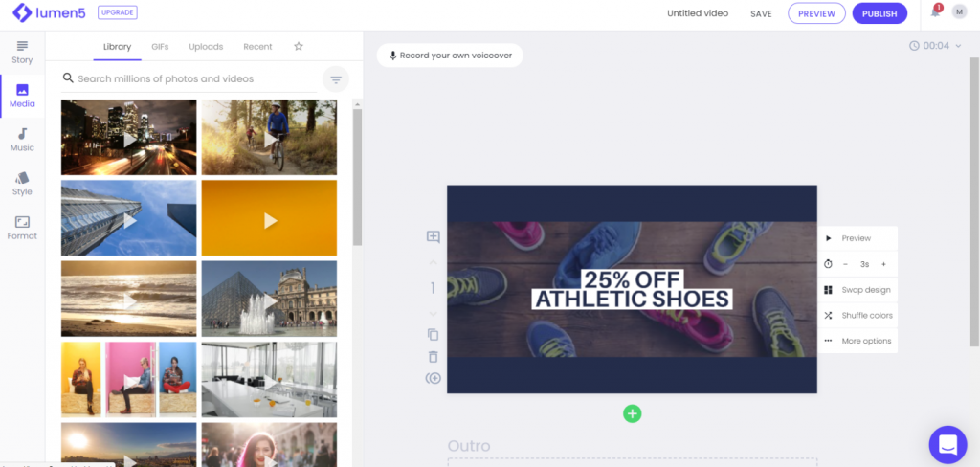Select the ocean waves beach thumbnail
980x467 pixels.
coord(129,299)
